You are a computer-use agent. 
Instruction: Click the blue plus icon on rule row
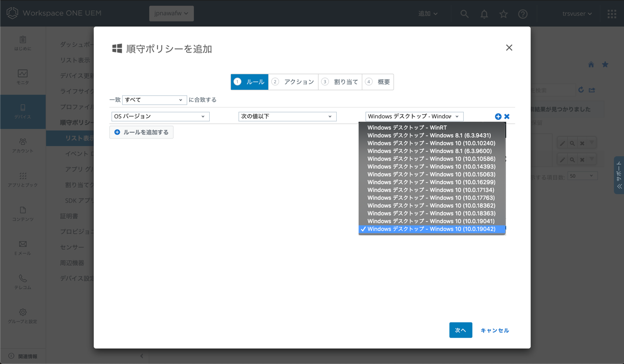498,116
